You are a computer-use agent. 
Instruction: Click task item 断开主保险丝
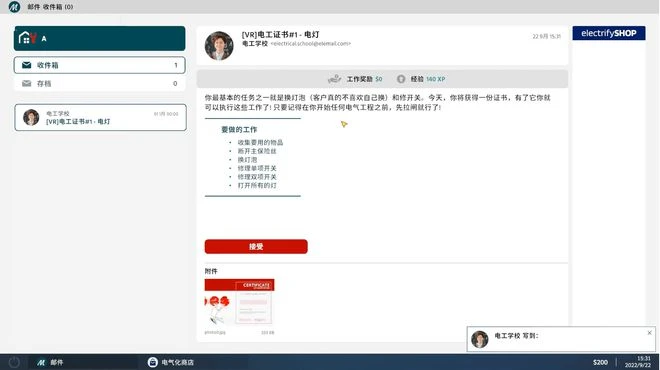(x=257, y=151)
